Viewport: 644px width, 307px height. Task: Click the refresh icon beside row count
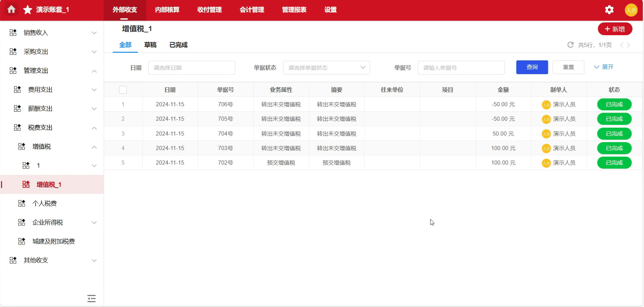pyautogui.click(x=570, y=45)
